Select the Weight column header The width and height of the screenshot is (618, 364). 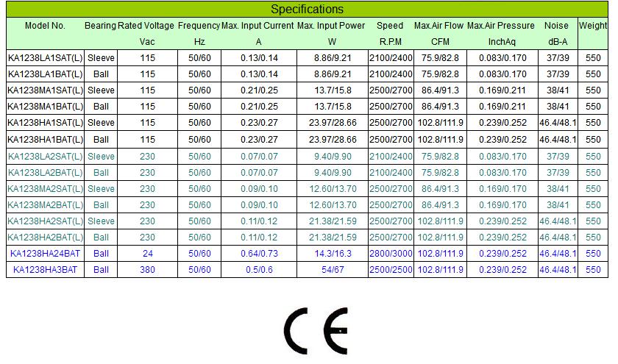[593, 25]
